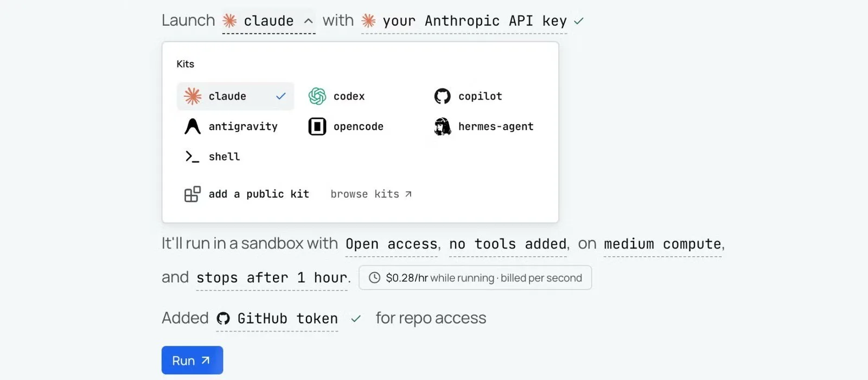This screenshot has height=380, width=868.
Task: Click the arrow icon inside the Run button
Action: click(x=206, y=360)
